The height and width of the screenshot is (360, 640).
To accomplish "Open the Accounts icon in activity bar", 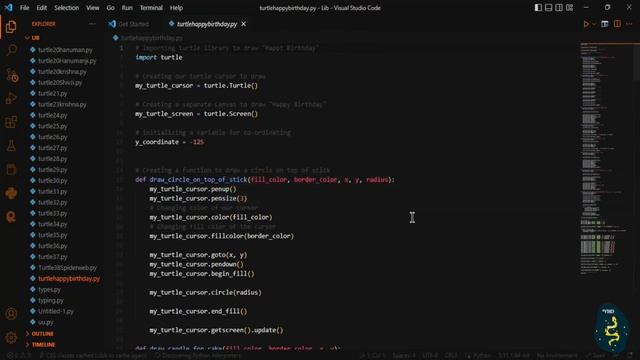I will [11, 314].
